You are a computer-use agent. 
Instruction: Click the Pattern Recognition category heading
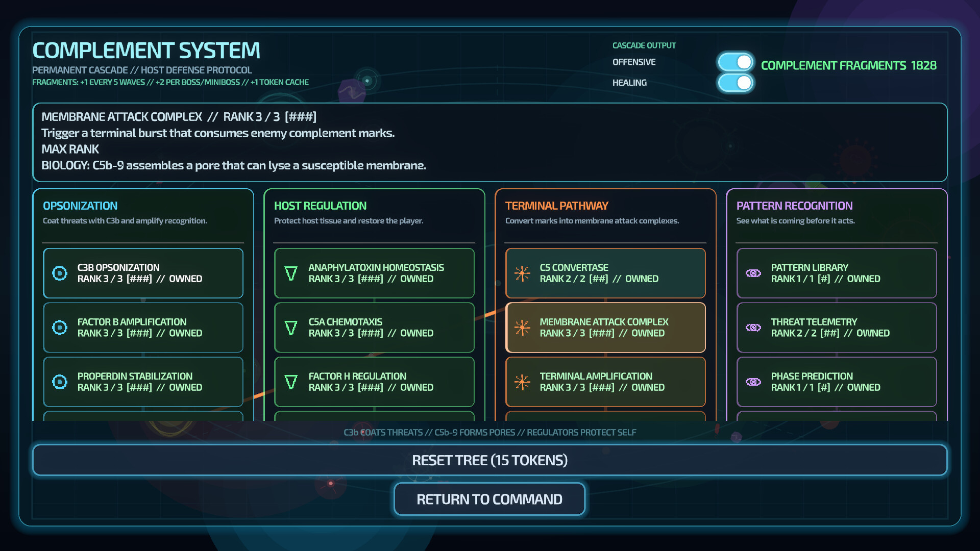tap(794, 206)
